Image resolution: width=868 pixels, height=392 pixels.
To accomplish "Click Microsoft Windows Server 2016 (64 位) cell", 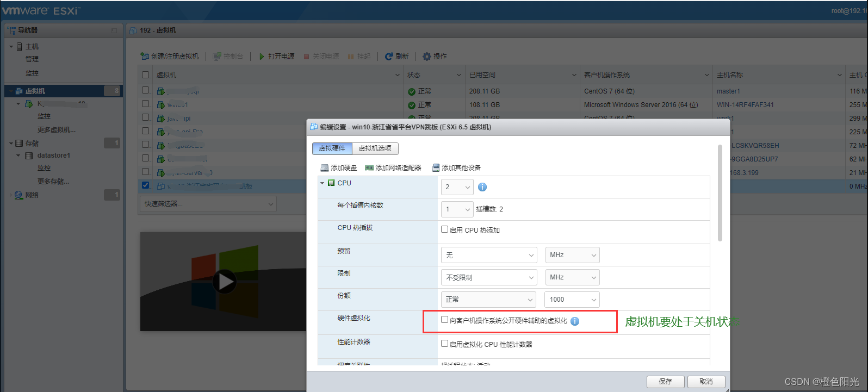I will (x=641, y=105).
